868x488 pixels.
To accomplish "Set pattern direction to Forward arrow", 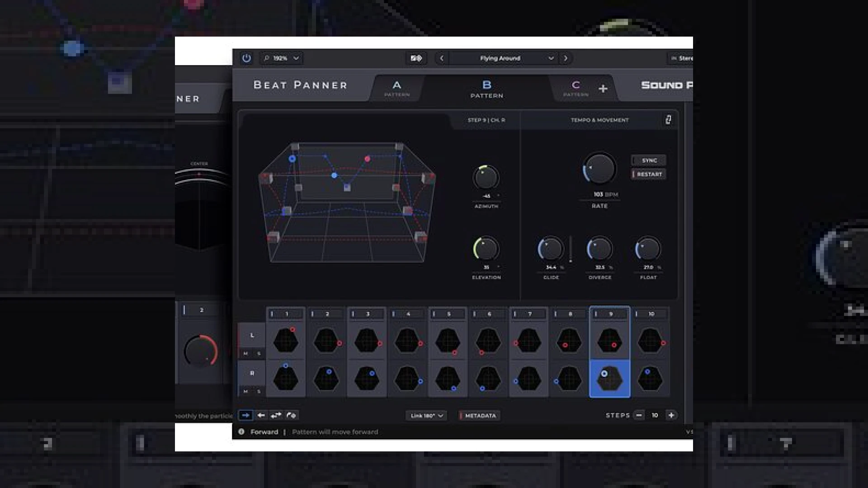I will [245, 415].
